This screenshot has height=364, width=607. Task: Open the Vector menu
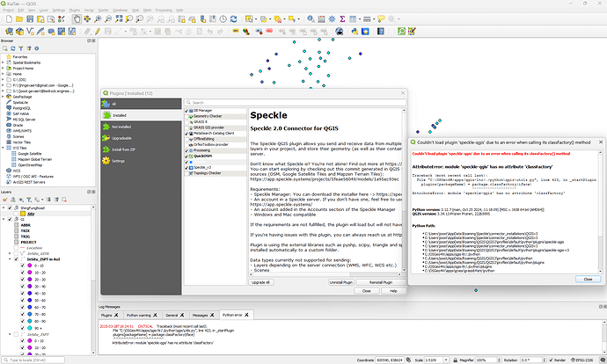point(89,10)
